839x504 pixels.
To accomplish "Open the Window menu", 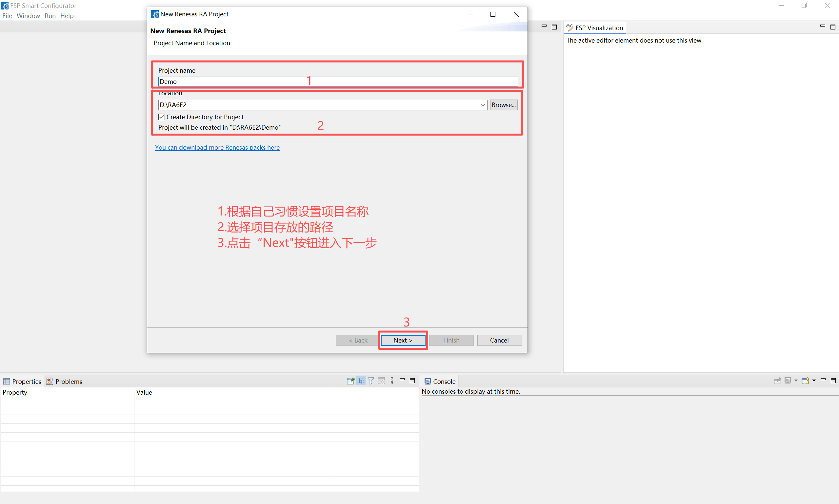I will coord(28,16).
